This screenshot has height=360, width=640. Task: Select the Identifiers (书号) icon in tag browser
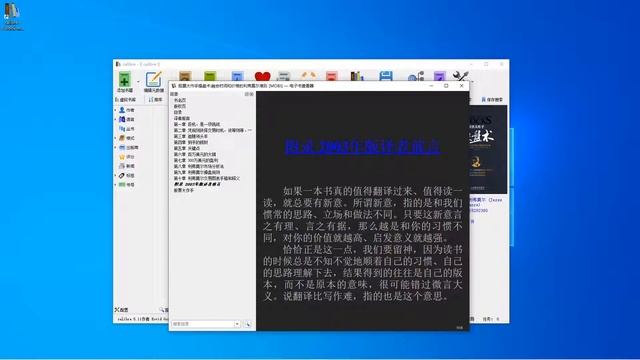click(122, 185)
